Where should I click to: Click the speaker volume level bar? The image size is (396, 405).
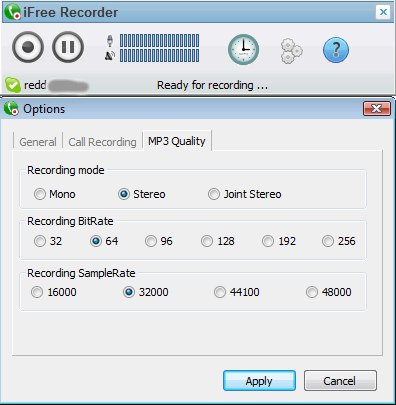coord(159,56)
